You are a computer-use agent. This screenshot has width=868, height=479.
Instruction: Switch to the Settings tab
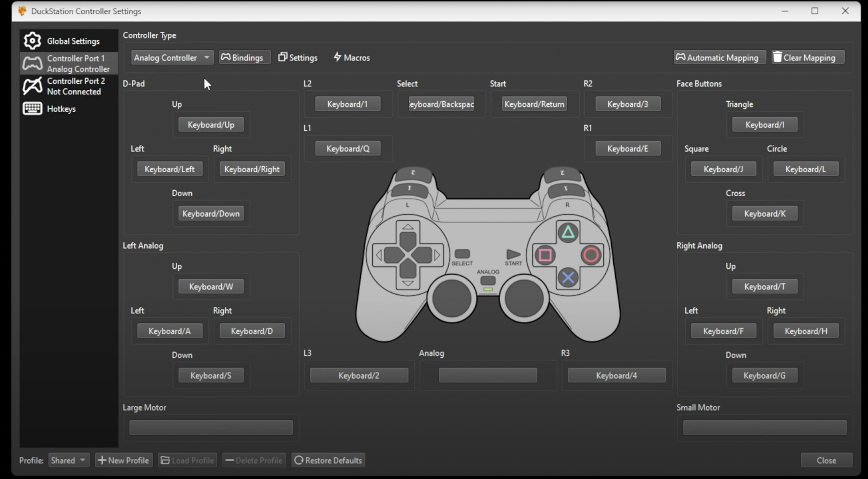(298, 58)
